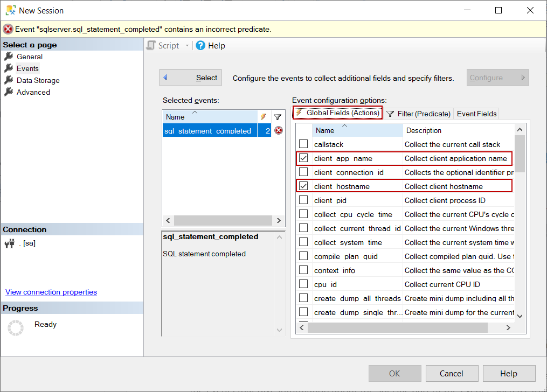Open Help via the question mark icon
The width and height of the screenshot is (547, 392).
[200, 46]
